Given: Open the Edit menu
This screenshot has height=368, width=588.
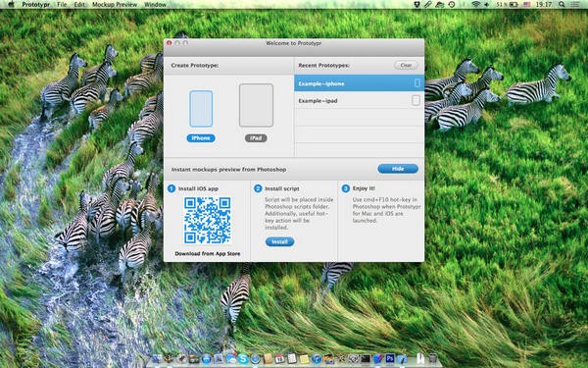Looking at the screenshot, I should (79, 5).
